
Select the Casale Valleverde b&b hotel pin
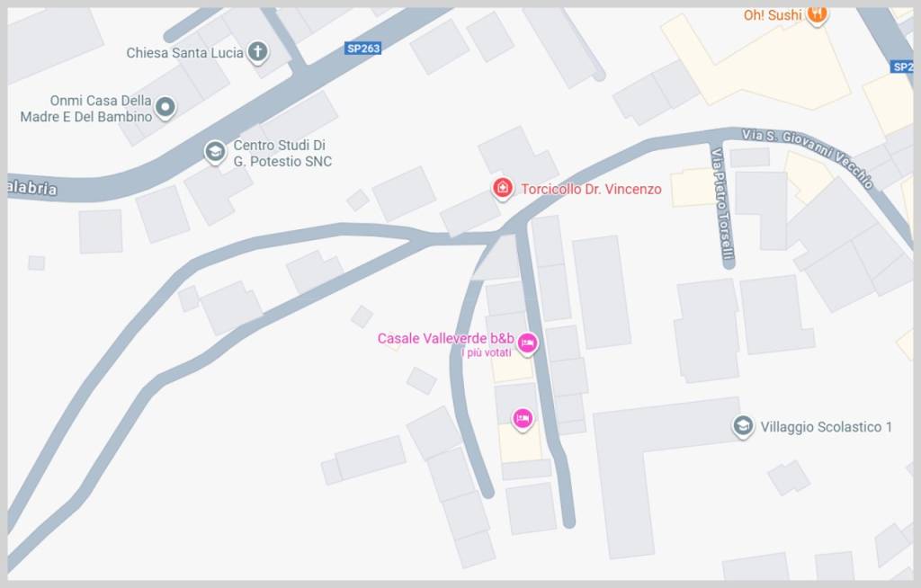527,343
